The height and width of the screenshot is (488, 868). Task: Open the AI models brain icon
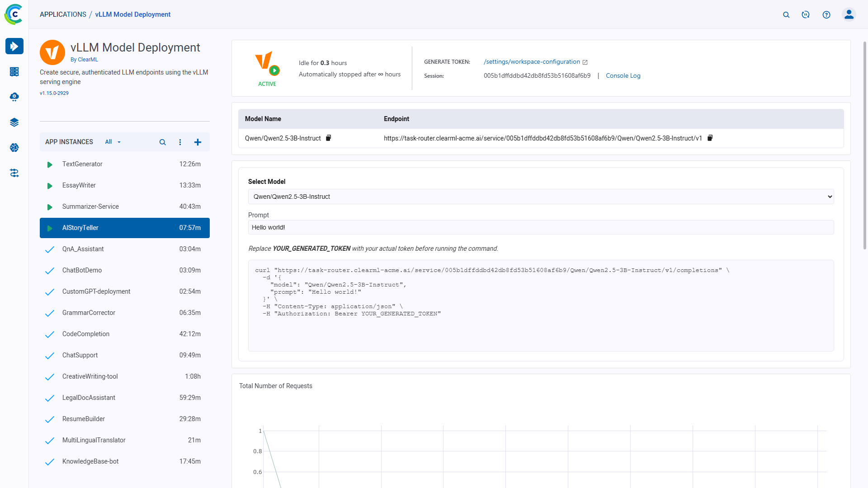point(14,147)
